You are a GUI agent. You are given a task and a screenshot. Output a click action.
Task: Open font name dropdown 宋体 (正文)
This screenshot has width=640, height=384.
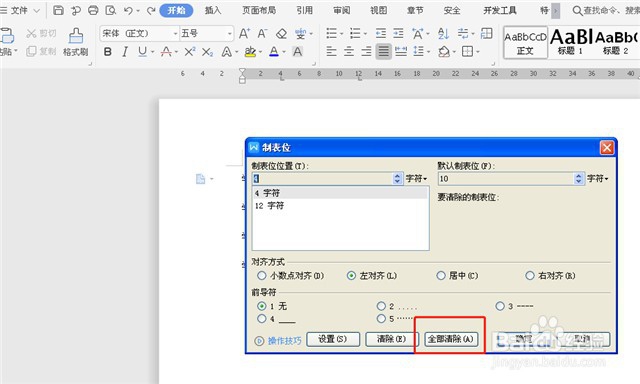pos(175,33)
